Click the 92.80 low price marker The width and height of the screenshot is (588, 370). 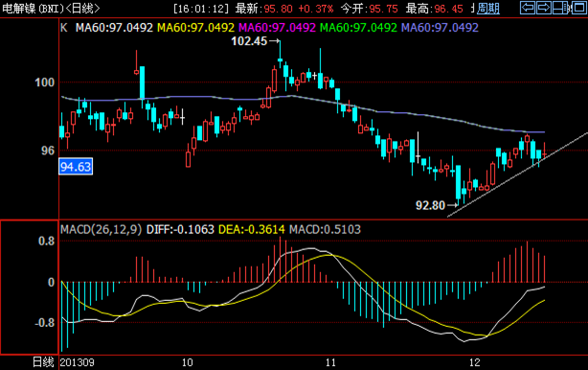431,205
